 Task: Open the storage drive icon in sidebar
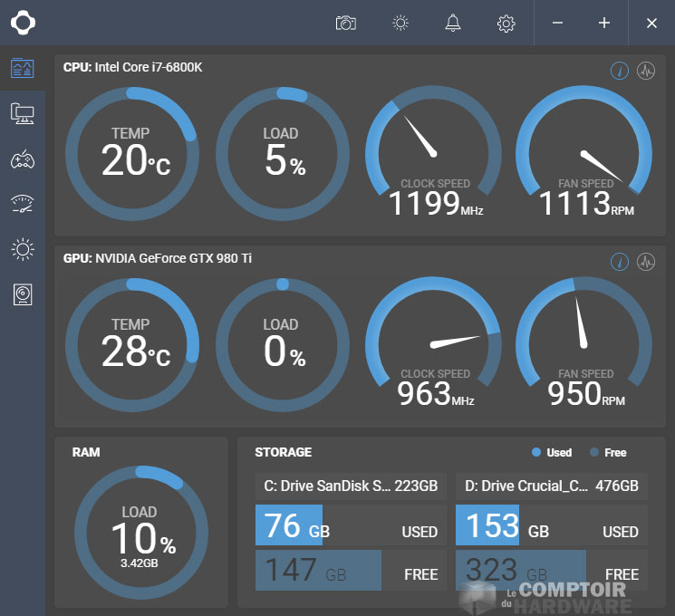point(23,294)
